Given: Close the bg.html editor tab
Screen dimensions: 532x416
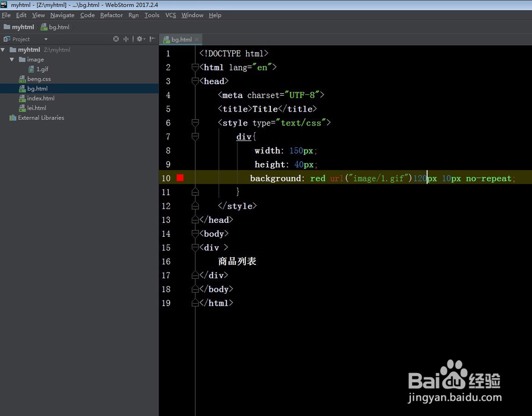Looking at the screenshot, I should pyautogui.click(x=196, y=40).
